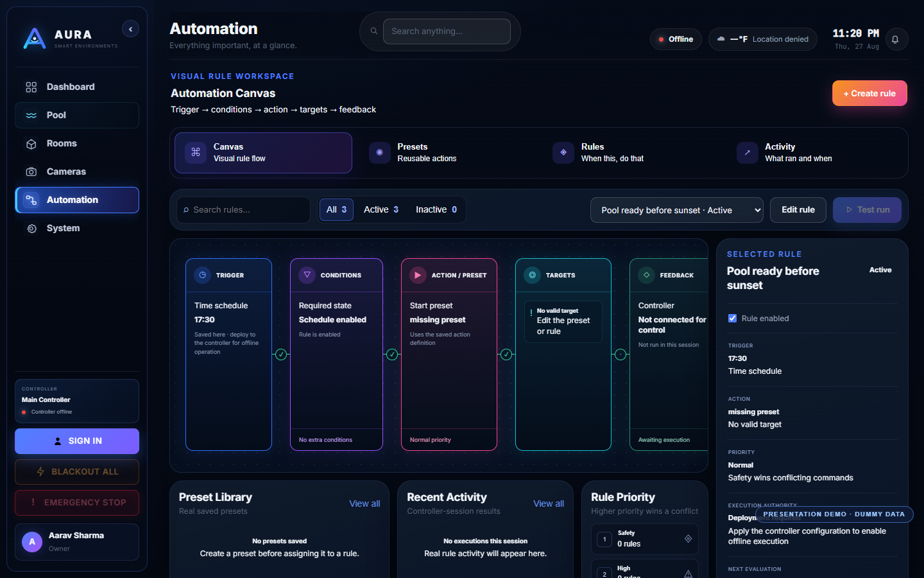Click the red Offline status dot

(661, 39)
